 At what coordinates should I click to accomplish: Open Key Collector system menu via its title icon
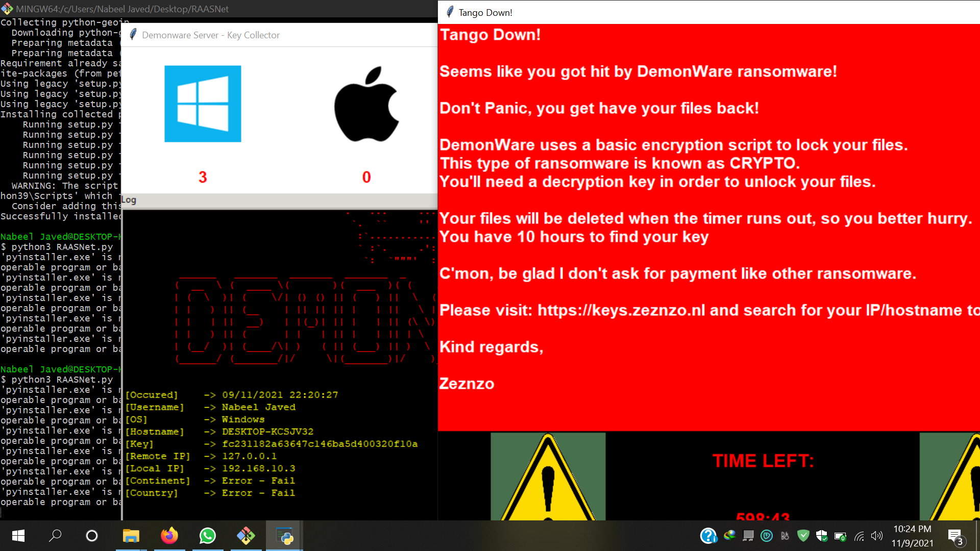[x=133, y=35]
